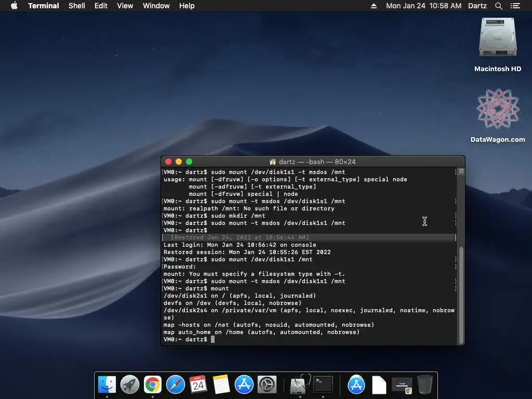Image resolution: width=532 pixels, height=399 pixels.
Task: Open App Store icon right of Dock divider
Action: tap(356, 384)
